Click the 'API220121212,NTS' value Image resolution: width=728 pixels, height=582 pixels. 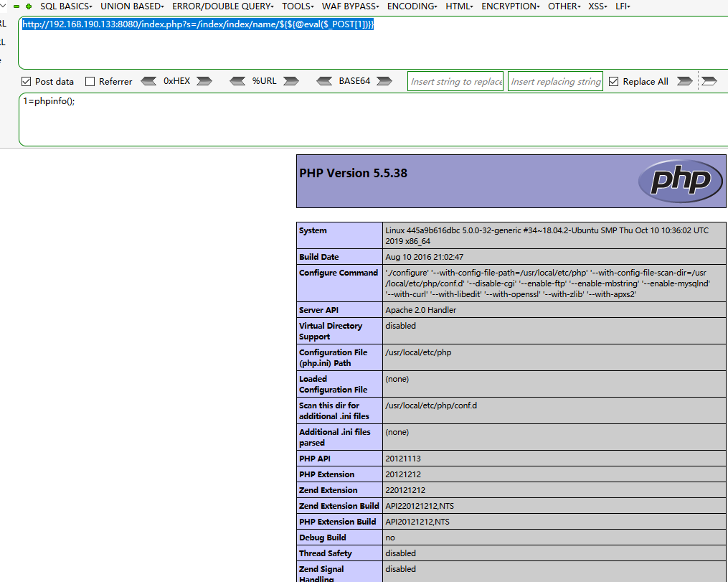pos(420,506)
